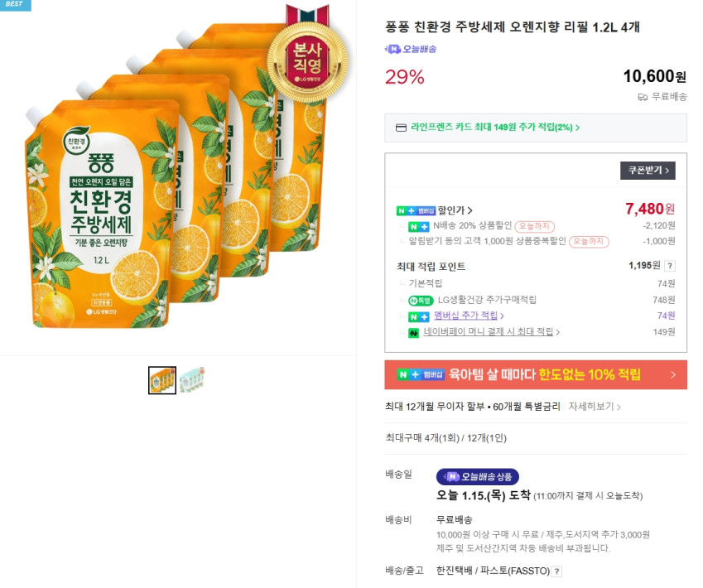Click the card icon beside 라인프렌즈 카드
703x588 pixels.
click(x=401, y=128)
